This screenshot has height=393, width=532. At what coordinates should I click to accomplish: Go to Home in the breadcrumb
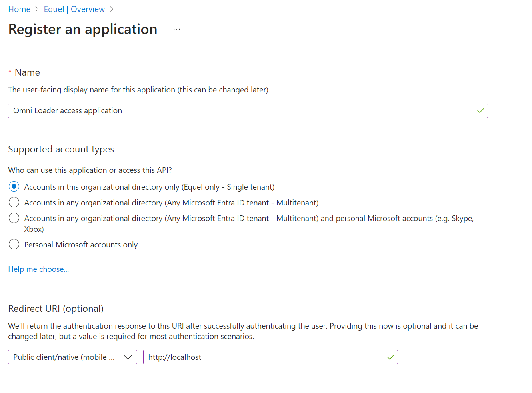pyautogui.click(x=19, y=9)
